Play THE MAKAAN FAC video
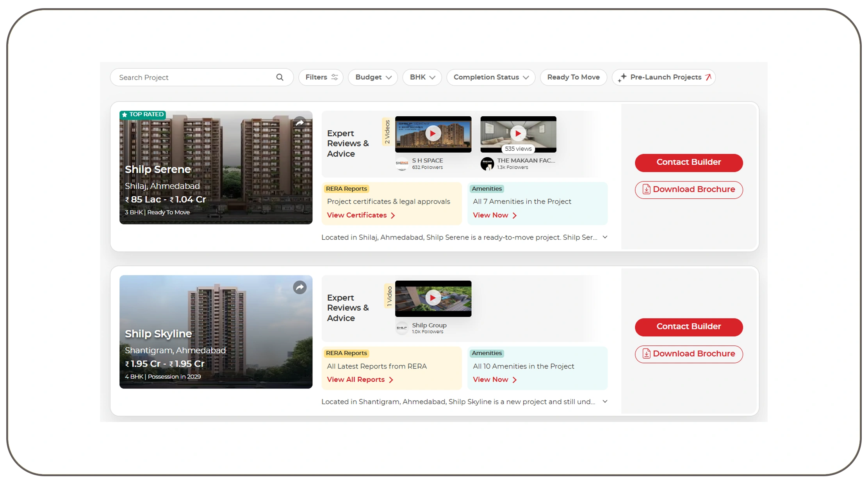This screenshot has width=868, height=484. click(x=518, y=134)
